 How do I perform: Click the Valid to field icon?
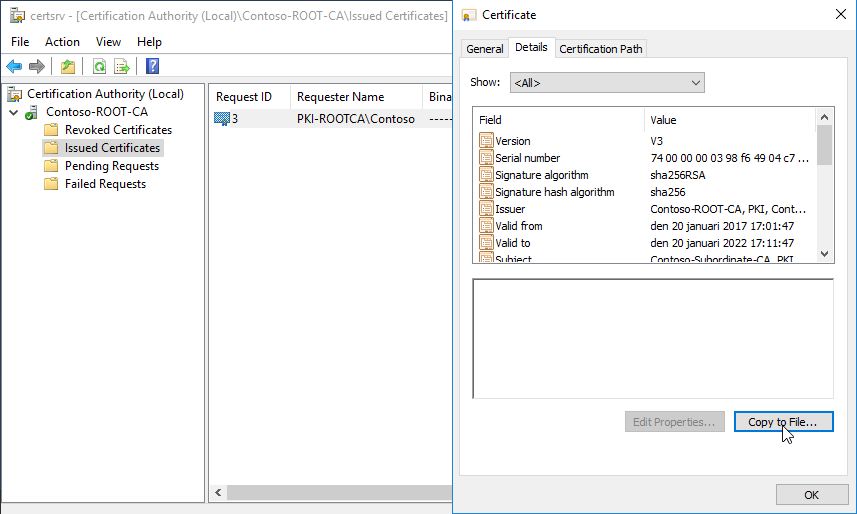pyautogui.click(x=486, y=242)
